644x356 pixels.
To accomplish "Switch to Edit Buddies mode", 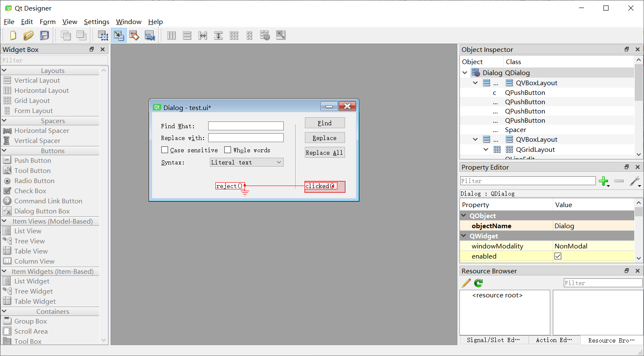I will (134, 35).
